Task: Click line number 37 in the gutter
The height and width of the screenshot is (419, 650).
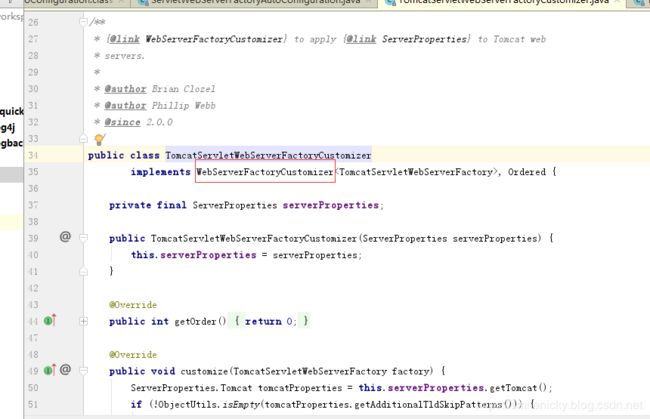Action: pyautogui.click(x=33, y=205)
